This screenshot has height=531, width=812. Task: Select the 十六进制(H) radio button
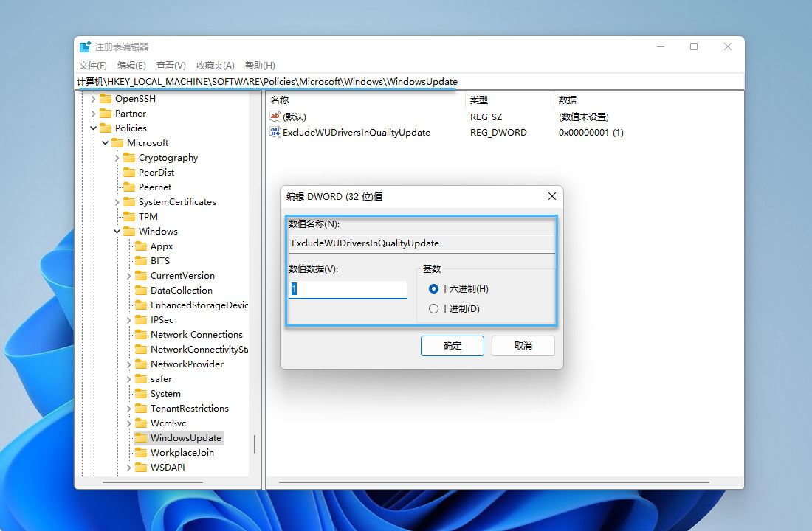coord(433,289)
